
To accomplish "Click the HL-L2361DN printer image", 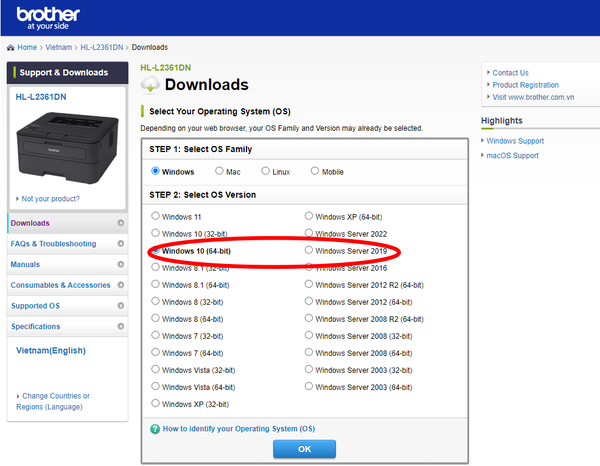I will pyautogui.click(x=67, y=147).
